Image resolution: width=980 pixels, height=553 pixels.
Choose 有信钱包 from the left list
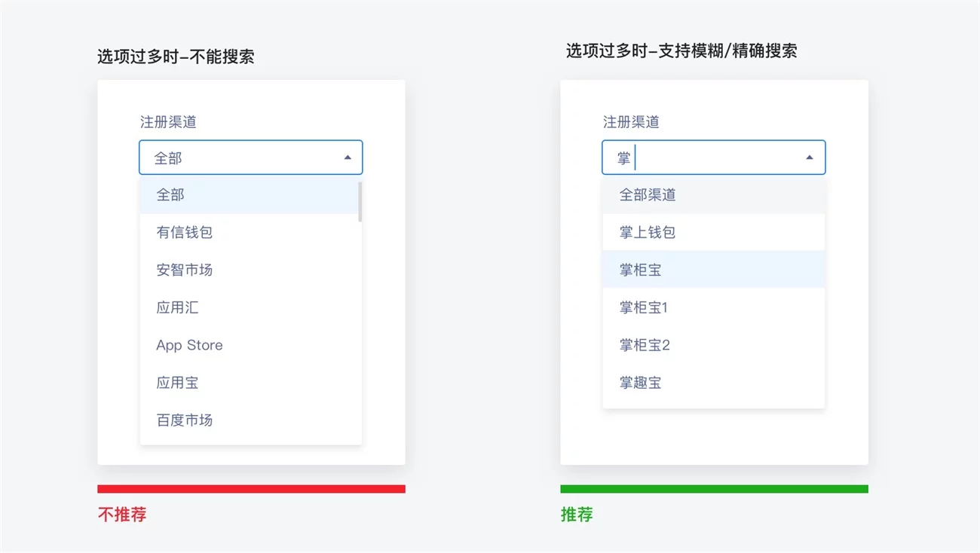coord(185,232)
